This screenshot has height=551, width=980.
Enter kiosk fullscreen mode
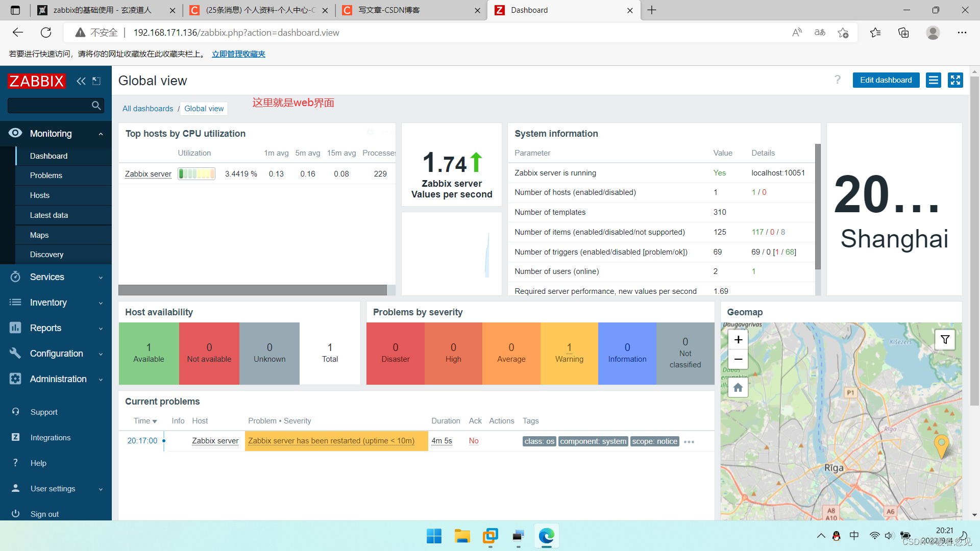coord(955,80)
